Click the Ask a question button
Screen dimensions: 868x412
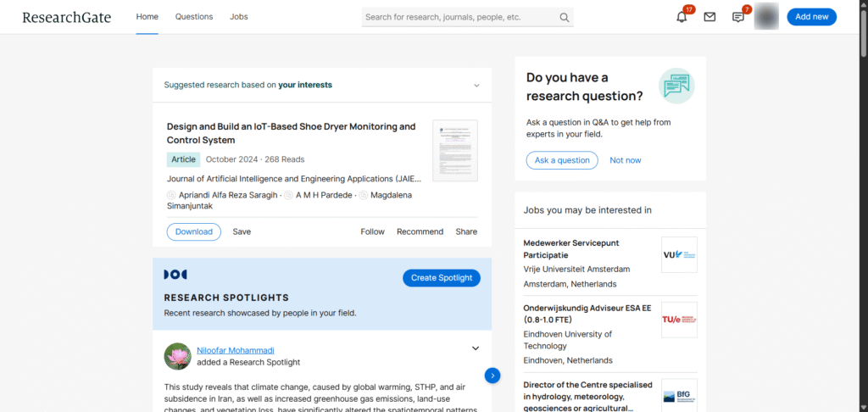562,160
